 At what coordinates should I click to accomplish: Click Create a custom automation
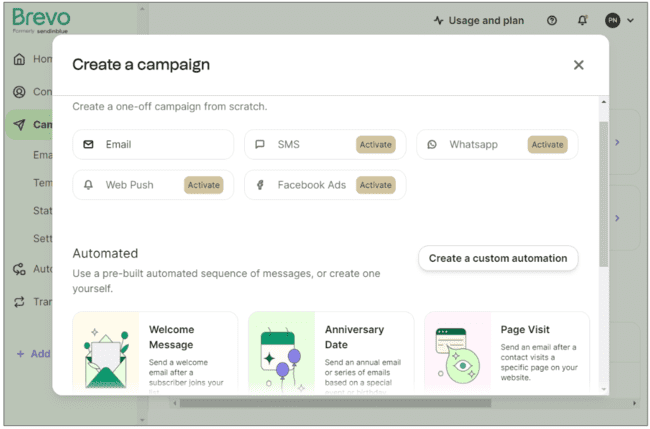pos(498,258)
